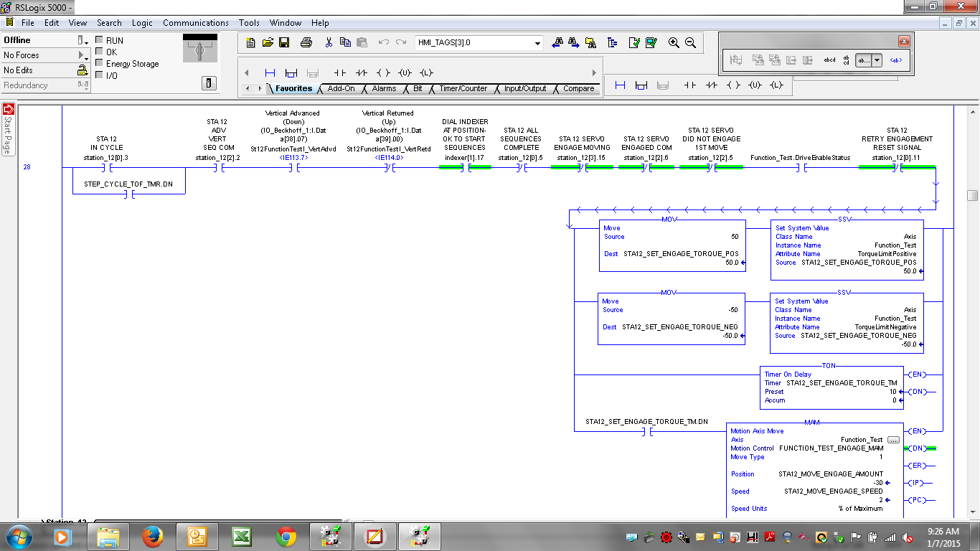
Task: Click the Zoom In magnifier
Action: click(674, 42)
